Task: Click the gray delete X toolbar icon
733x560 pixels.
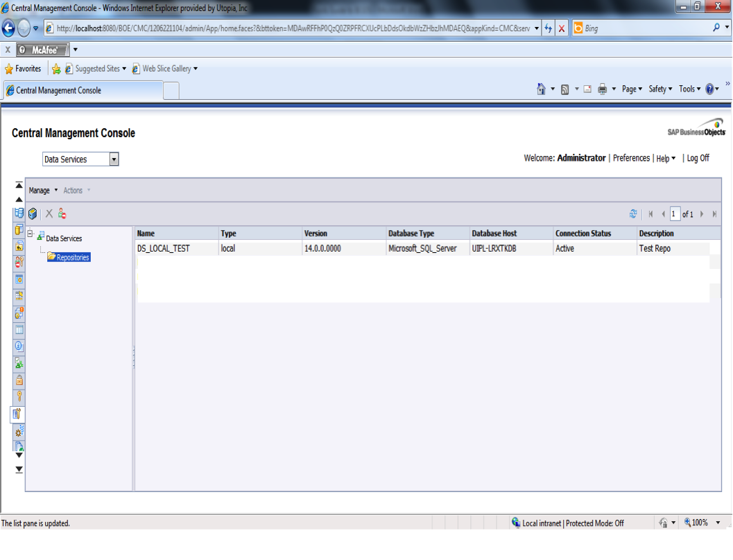Action: 49,214
